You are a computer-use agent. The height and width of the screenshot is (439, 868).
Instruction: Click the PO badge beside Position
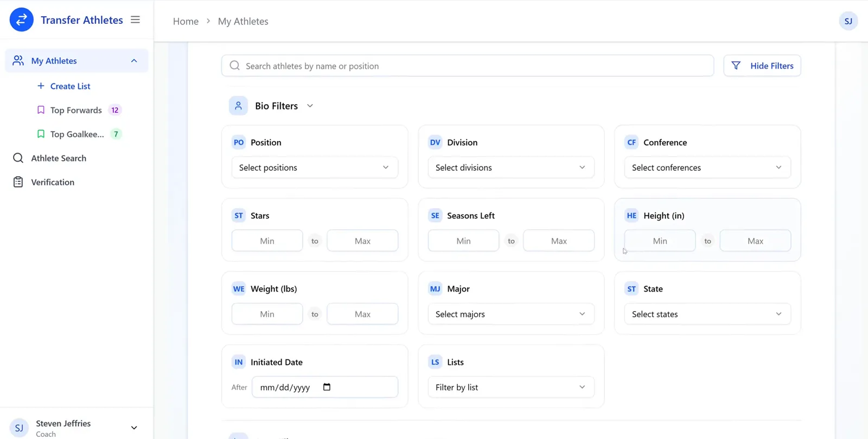(x=239, y=143)
